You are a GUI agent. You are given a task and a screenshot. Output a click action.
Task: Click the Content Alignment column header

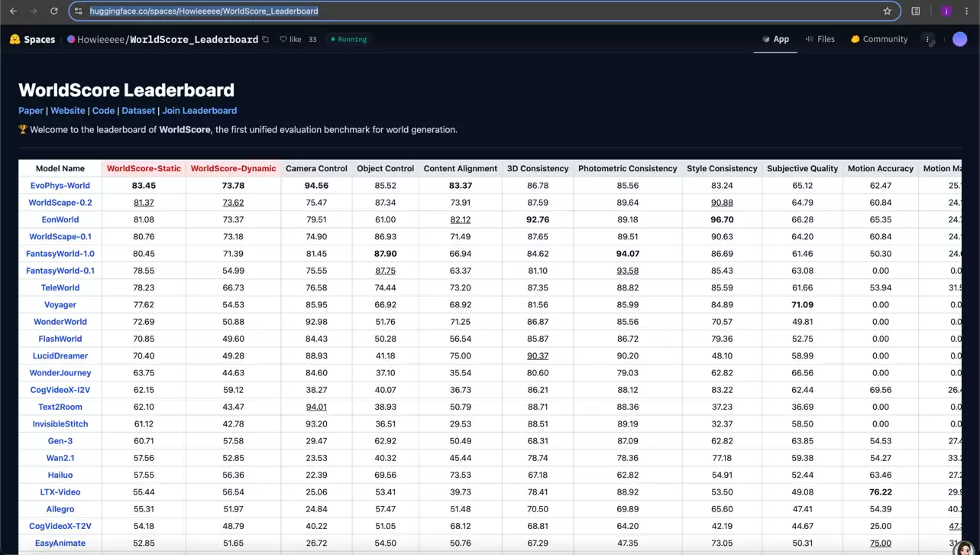point(461,169)
